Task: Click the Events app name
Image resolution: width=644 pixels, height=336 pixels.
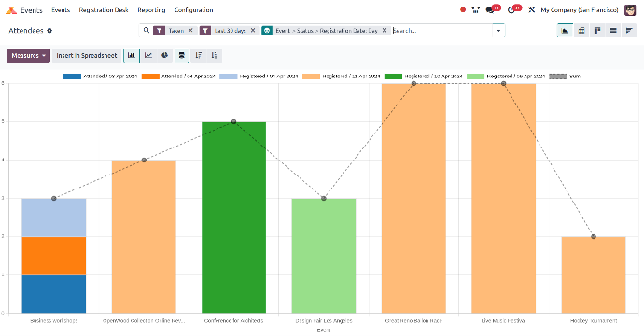Action: (31, 10)
